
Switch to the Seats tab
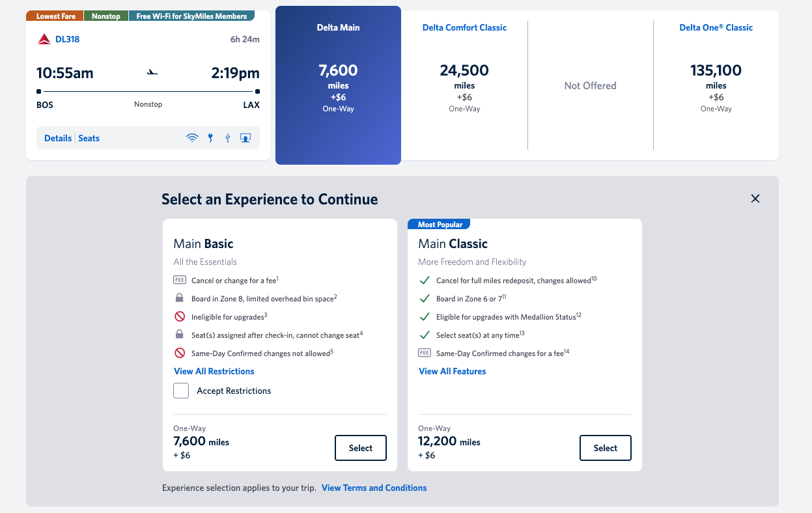pyautogui.click(x=89, y=138)
